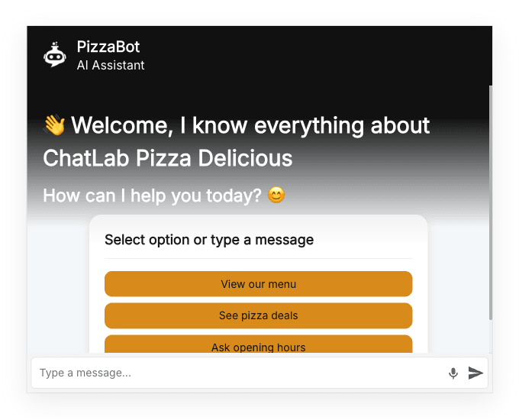The height and width of the screenshot is (420, 519).
Task: Choose the View our menu option
Action: click(x=258, y=284)
